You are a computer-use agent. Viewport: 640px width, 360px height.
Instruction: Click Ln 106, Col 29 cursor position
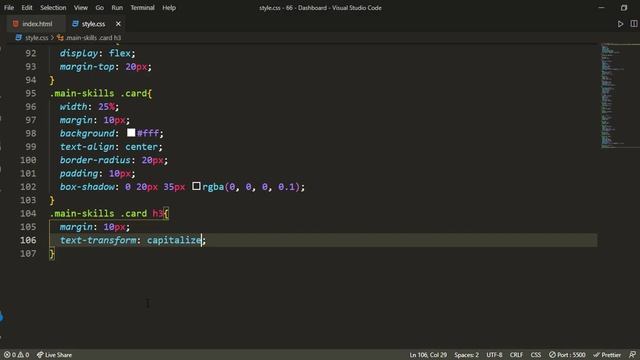click(x=428, y=355)
